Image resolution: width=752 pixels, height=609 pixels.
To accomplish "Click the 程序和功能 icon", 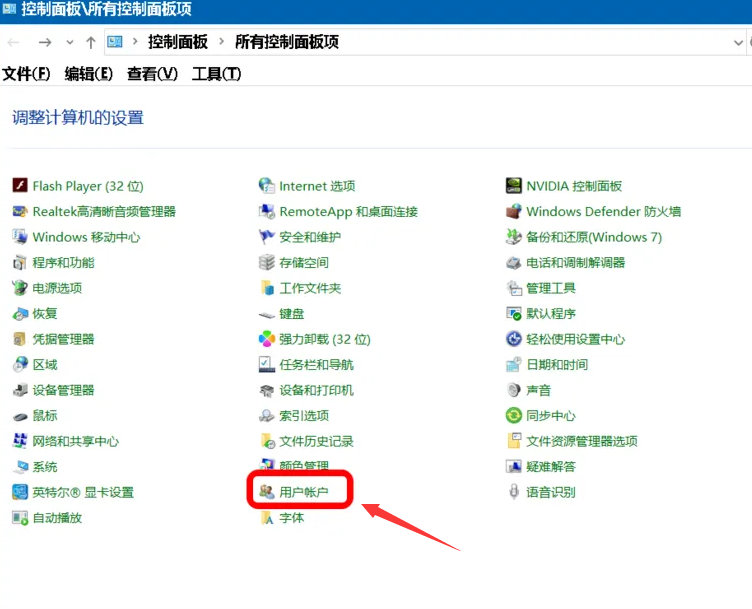I will pyautogui.click(x=20, y=262).
